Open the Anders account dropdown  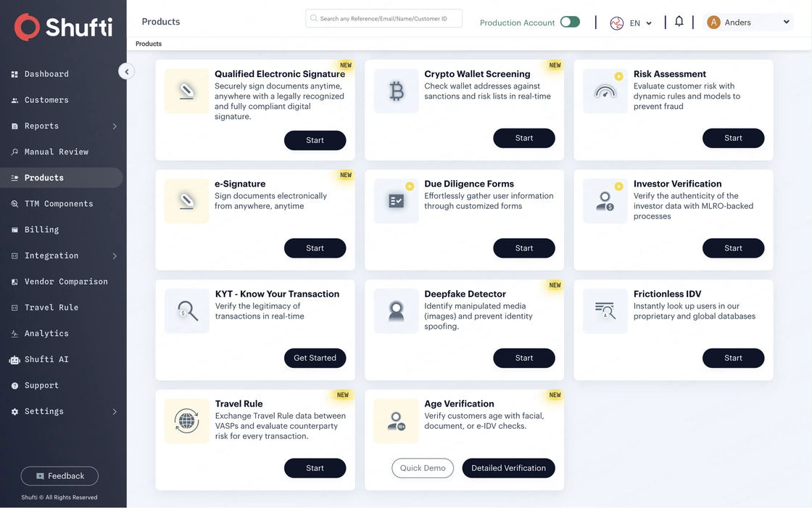coord(747,22)
